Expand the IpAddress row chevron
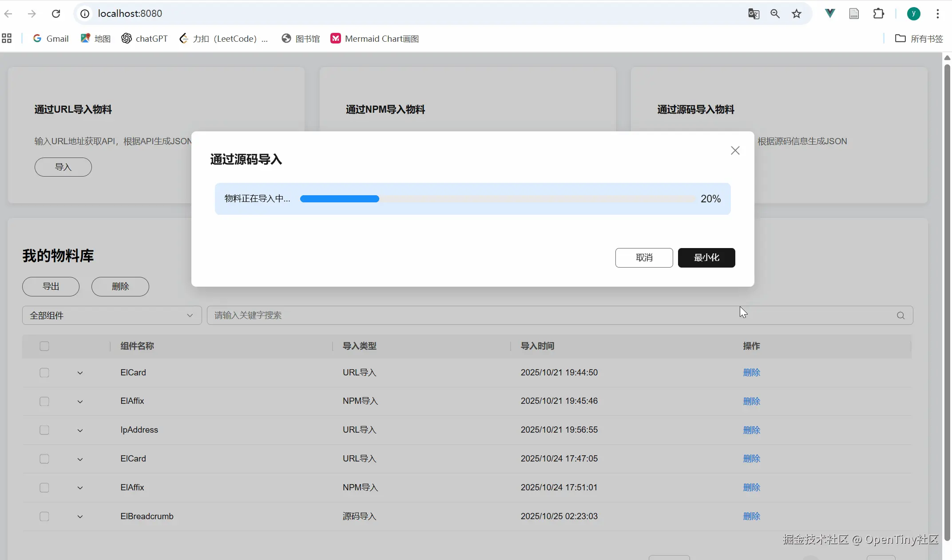Image resolution: width=952 pixels, height=560 pixels. (80, 430)
